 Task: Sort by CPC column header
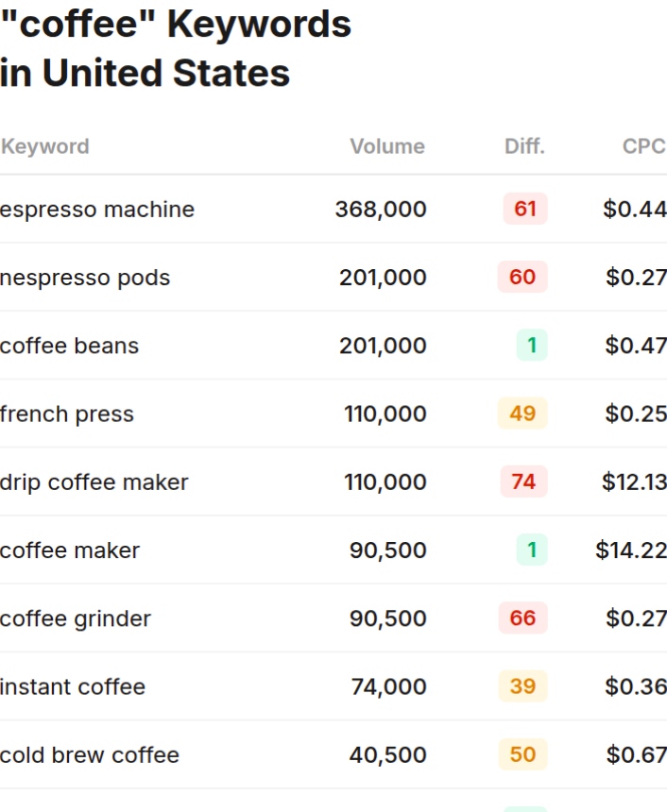coord(643,146)
